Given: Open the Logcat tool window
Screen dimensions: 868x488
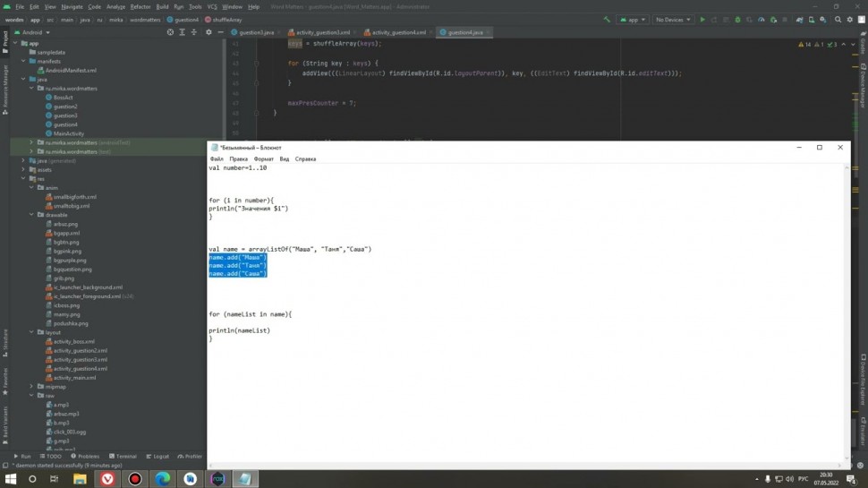Looking at the screenshot, I should (157, 456).
